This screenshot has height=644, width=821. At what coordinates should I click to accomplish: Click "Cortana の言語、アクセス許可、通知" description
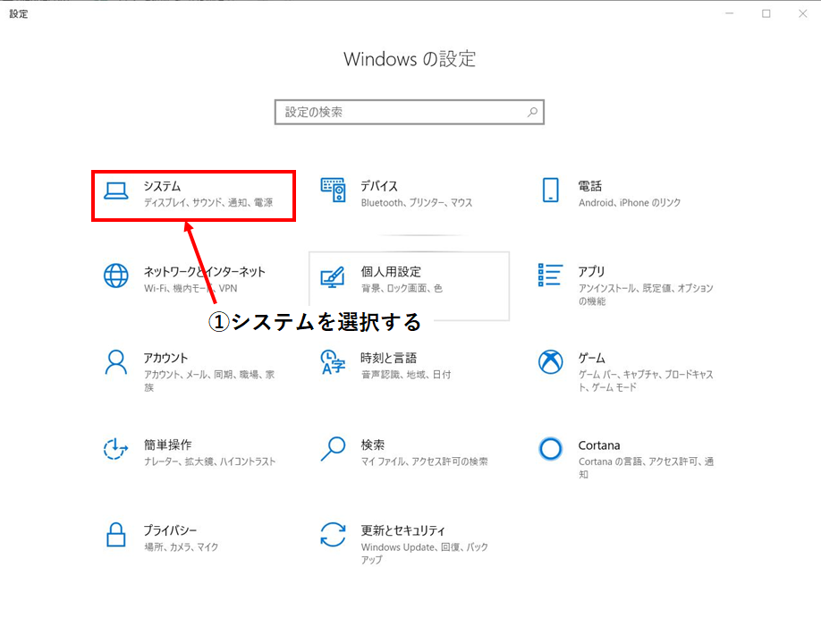646,468
